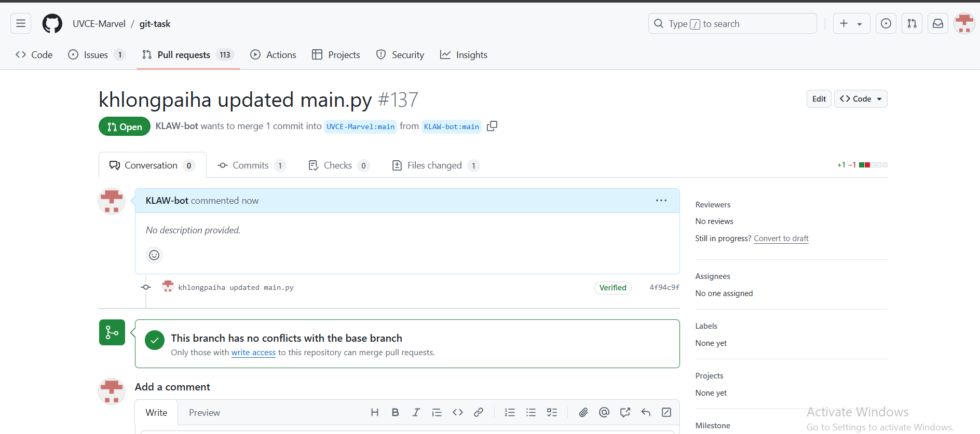The image size is (980, 434).
Task: Click the Verified commit badge
Action: coord(613,288)
